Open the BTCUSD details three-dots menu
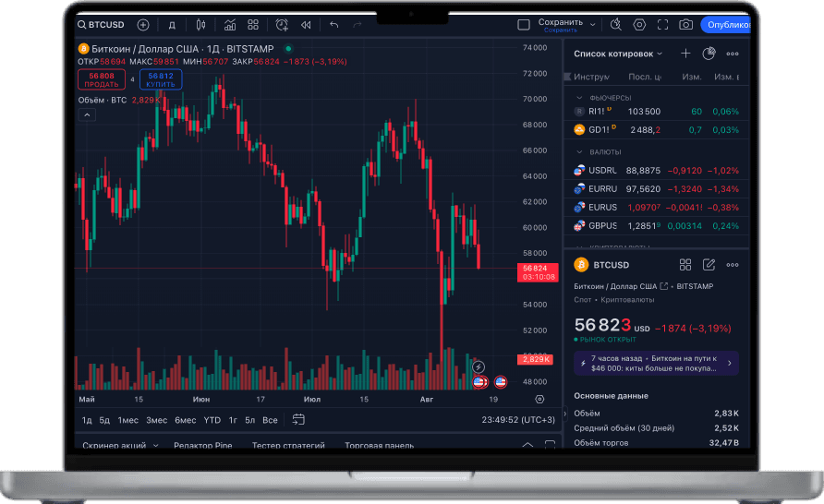824x504 pixels. pos(733,265)
